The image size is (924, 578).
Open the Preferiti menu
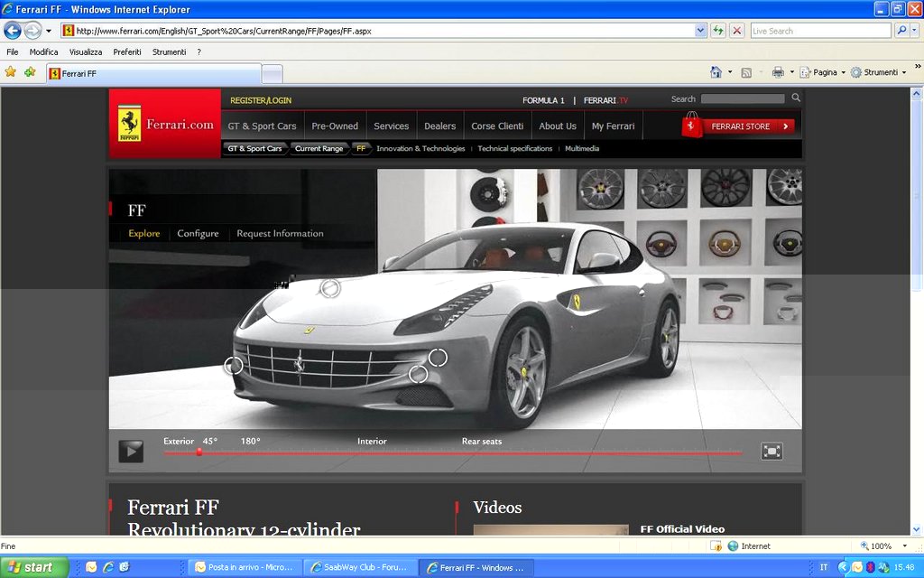click(127, 51)
